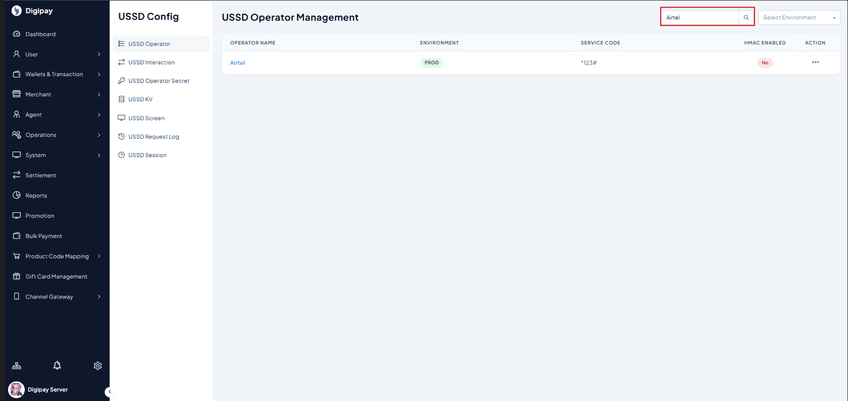Viewport: 848px width, 401px height.
Task: Open notifications bell icon
Action: tap(57, 366)
